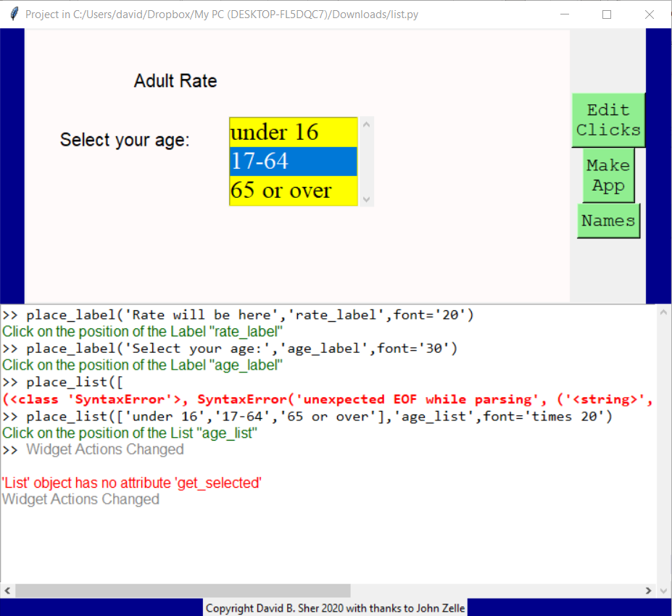Click the Edit Clicks button
The width and height of the screenshot is (672, 616).
pos(608,120)
